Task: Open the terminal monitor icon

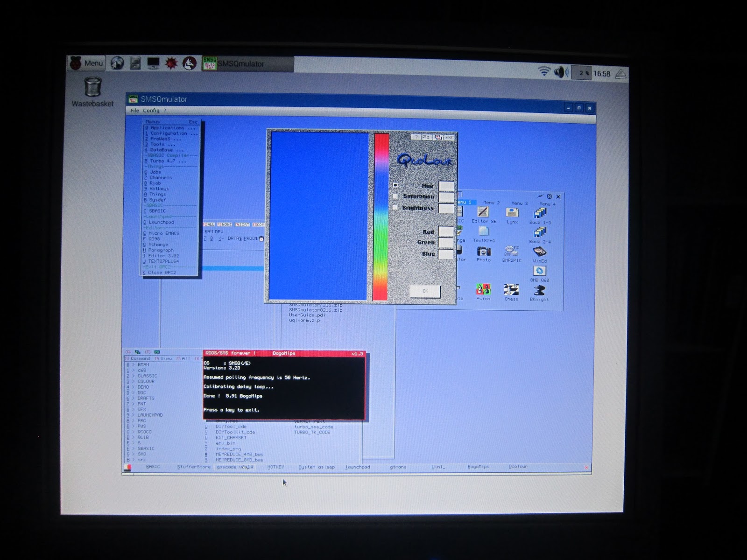Action: 153,63
